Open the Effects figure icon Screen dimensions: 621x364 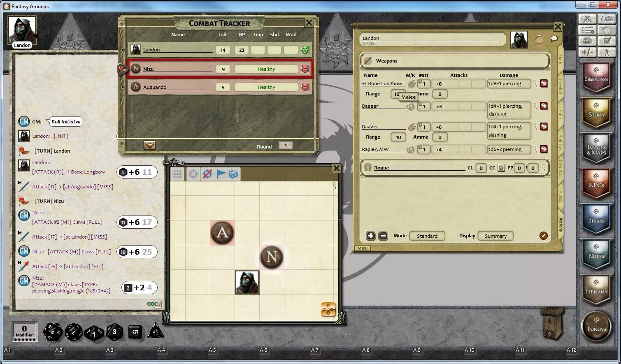pyautogui.click(x=607, y=52)
